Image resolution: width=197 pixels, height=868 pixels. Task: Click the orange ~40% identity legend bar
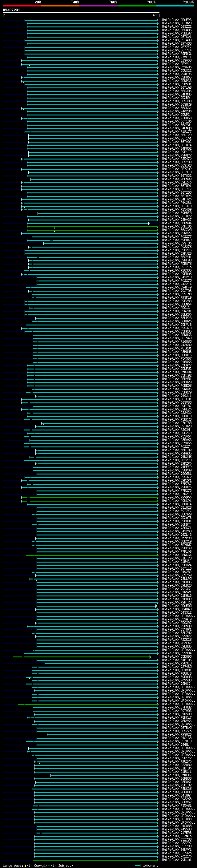click(60, 6)
